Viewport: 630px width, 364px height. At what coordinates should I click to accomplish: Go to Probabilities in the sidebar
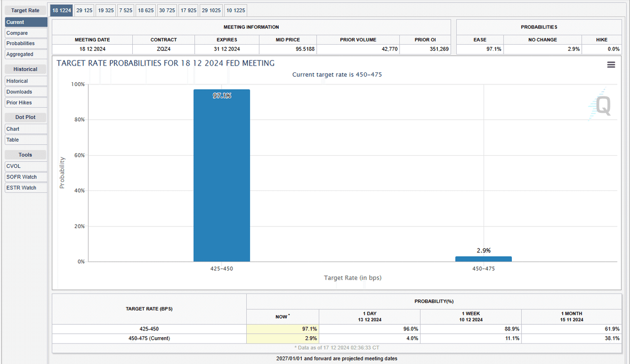pyautogui.click(x=26, y=44)
